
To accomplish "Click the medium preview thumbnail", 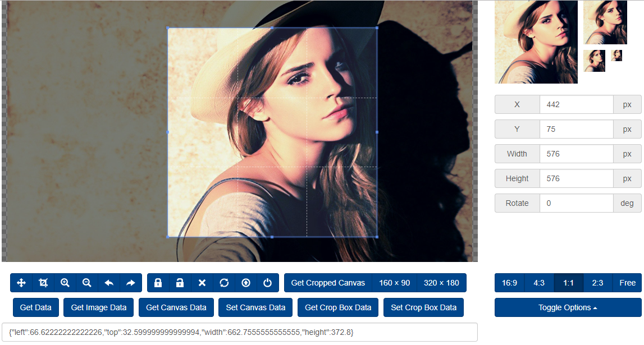I will tap(605, 22).
